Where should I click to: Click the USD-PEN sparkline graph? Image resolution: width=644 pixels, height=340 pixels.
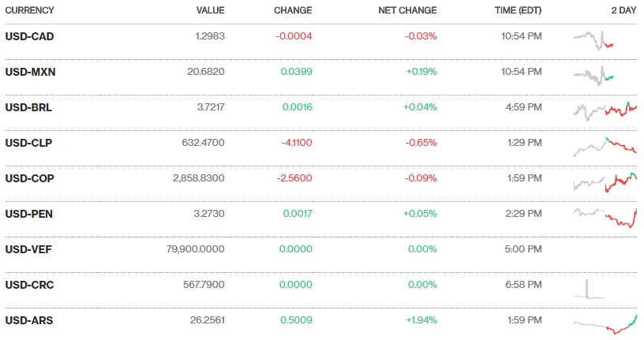(605, 216)
